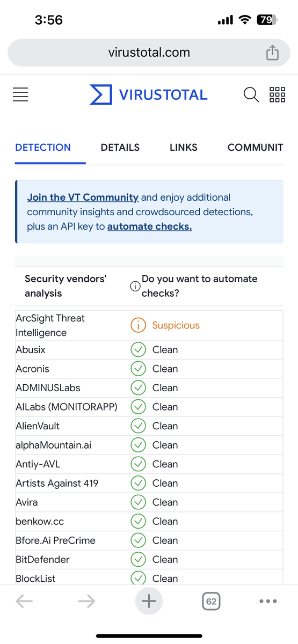Tap the Safari share icon

(x=273, y=53)
